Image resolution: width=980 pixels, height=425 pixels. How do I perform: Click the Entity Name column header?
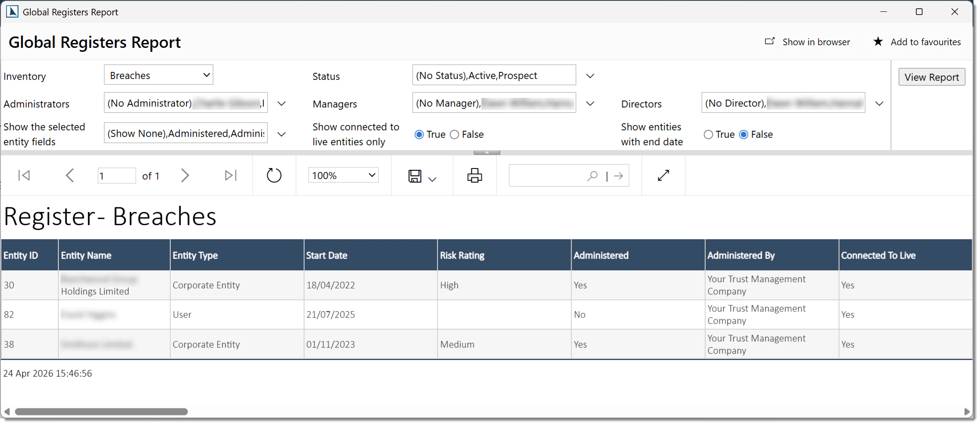pos(114,255)
